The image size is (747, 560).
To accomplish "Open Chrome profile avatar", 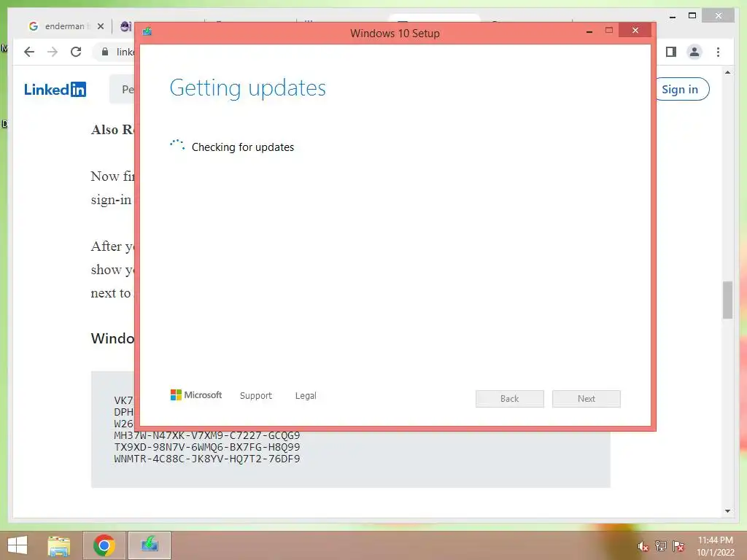I will tap(694, 52).
